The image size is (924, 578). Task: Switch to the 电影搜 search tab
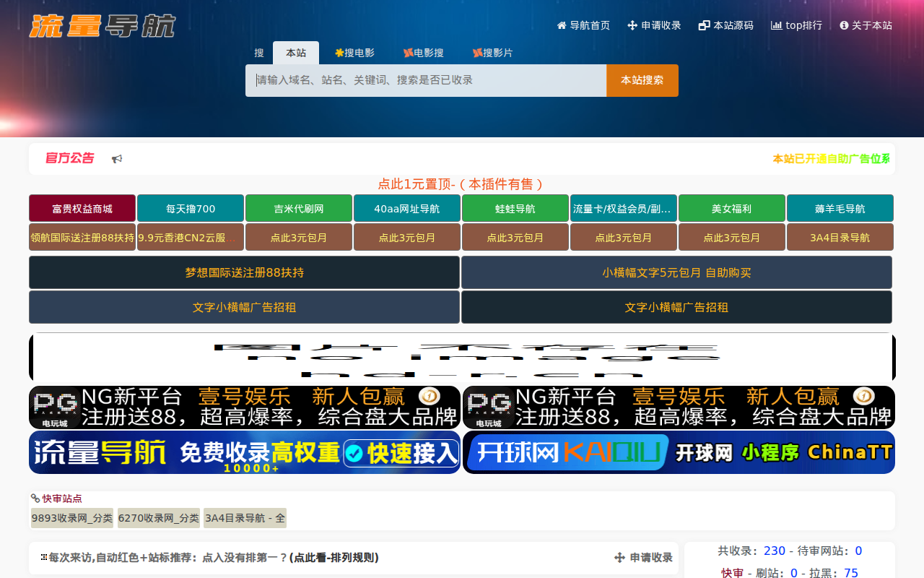[x=423, y=53]
